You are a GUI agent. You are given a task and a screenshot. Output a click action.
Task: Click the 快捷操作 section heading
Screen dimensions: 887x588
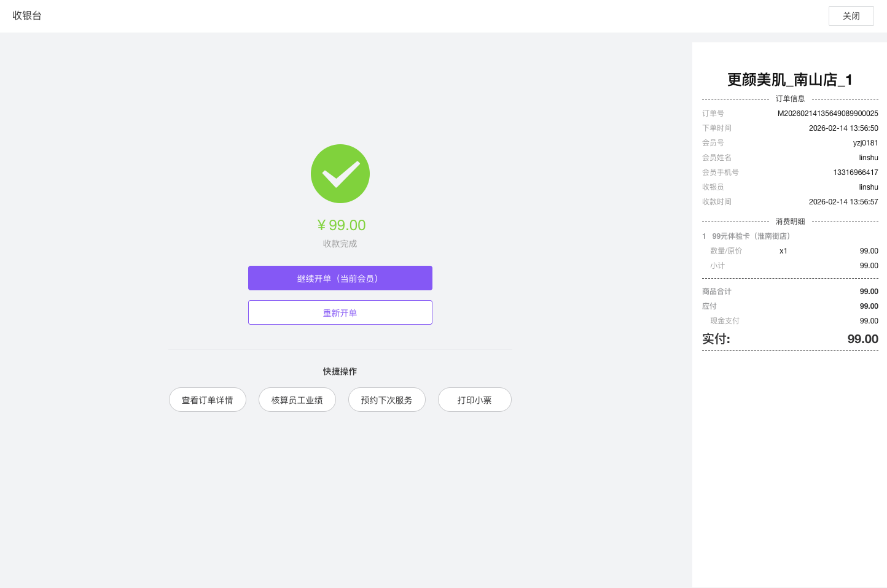click(x=340, y=371)
